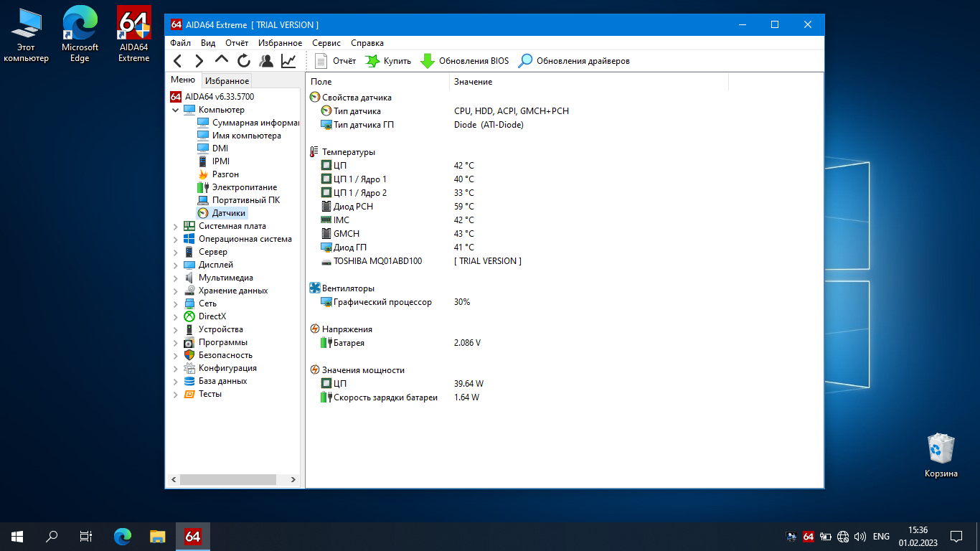Select the Датчики tree item
This screenshot has width=980, height=551.
click(x=222, y=213)
